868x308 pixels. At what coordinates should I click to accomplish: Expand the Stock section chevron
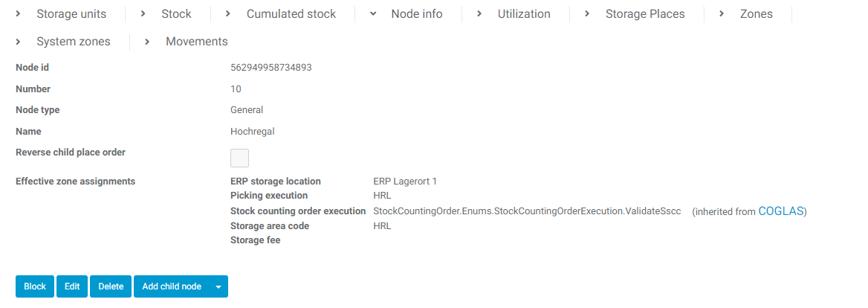[x=144, y=14]
